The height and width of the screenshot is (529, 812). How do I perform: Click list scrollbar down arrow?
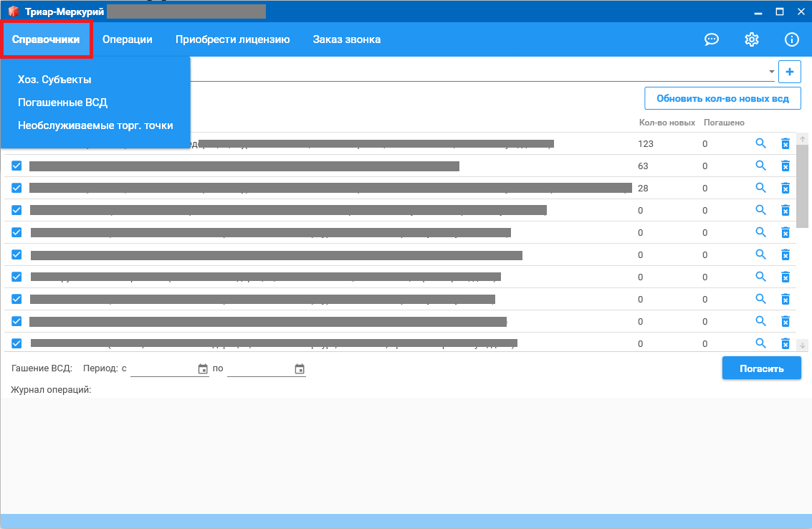coord(802,345)
